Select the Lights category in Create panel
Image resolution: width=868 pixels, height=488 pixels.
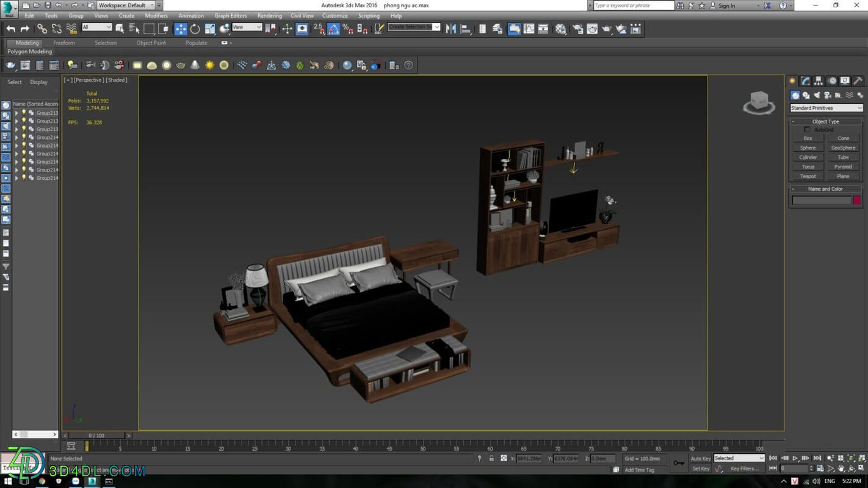[817, 95]
